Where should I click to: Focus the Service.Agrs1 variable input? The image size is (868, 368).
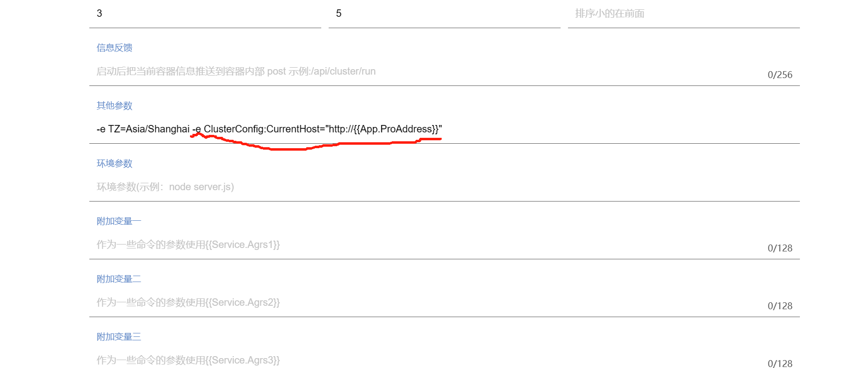pos(428,245)
